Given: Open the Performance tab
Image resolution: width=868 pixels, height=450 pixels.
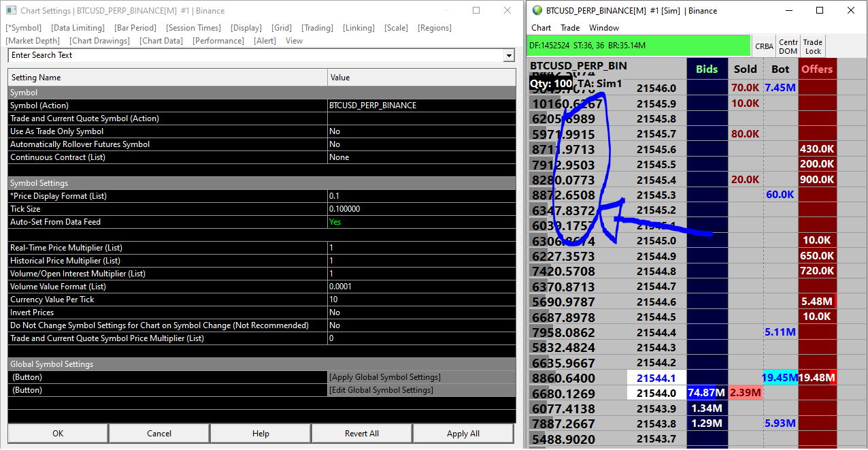Looking at the screenshot, I should [218, 41].
